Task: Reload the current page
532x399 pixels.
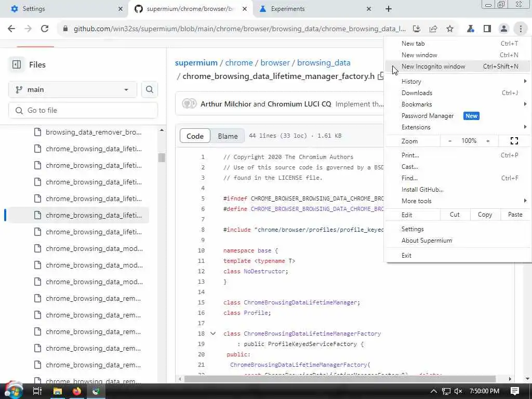Action: coord(45,29)
